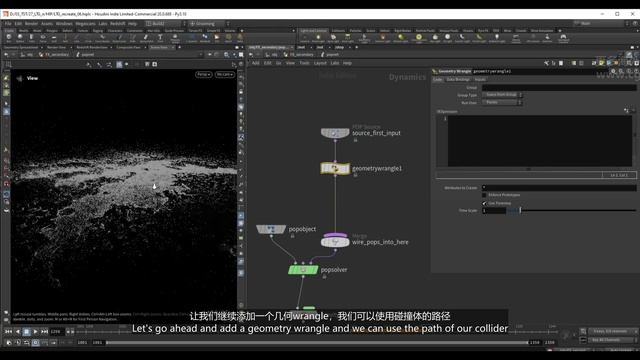Select the Point Light shelf tool

318,38
